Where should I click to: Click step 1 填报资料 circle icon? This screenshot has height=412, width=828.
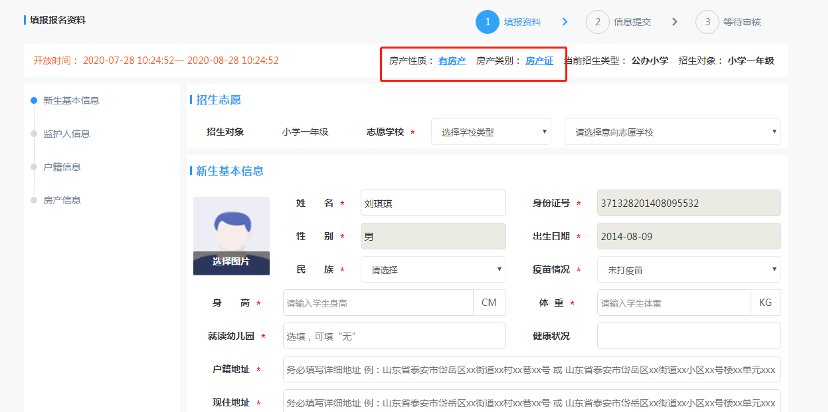tap(487, 20)
